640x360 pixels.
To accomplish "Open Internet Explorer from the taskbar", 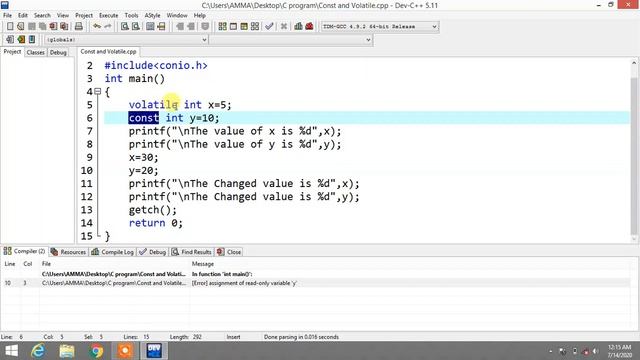I will pos(38,351).
